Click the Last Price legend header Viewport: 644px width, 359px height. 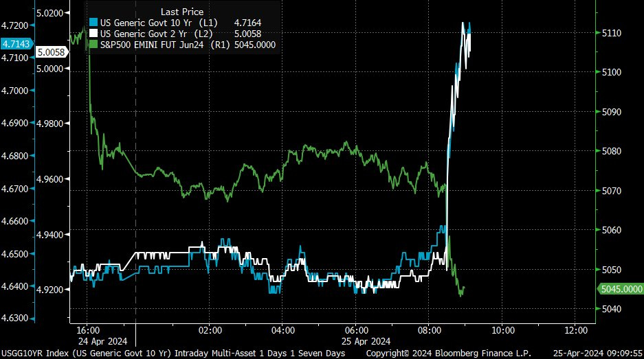[181, 12]
